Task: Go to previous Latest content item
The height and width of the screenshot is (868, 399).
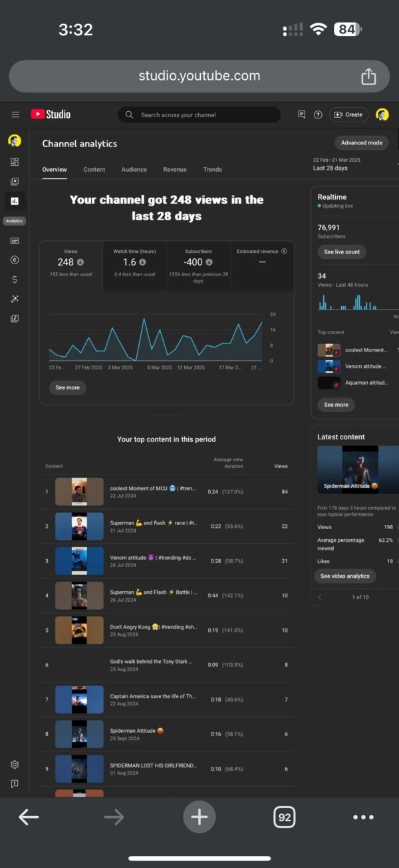Action: coord(320,597)
